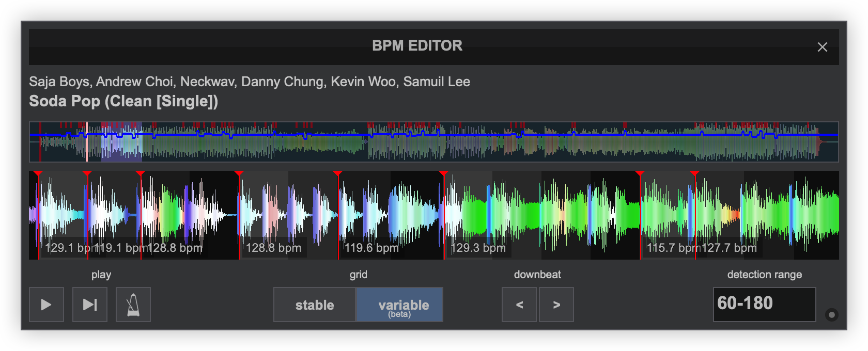Switch grid mode to stable

coord(314,305)
